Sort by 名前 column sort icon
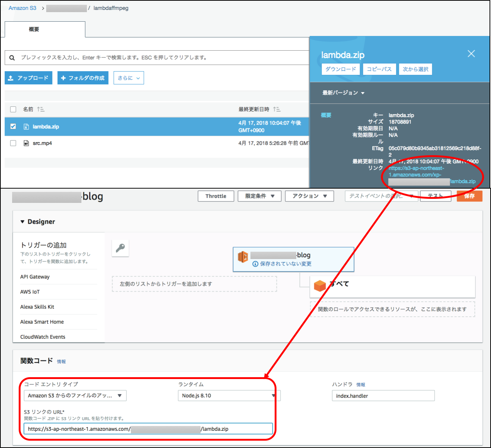Viewport: 491px width, 448px height. point(41,109)
